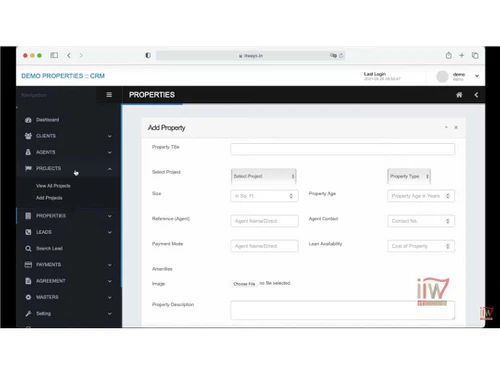Click the Leads phone icon
The width and height of the screenshot is (500, 375).
tap(28, 232)
